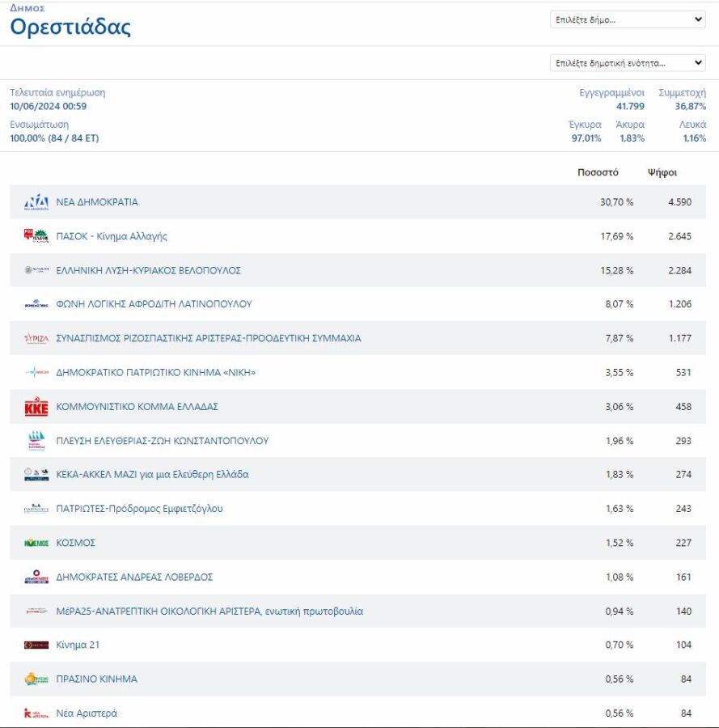The image size is (719, 728).
Task: Click the Κίνημα 21 party logo
Action: (x=36, y=645)
